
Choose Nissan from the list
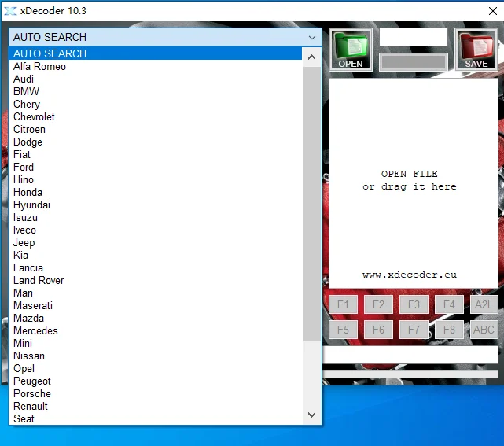tap(155, 356)
